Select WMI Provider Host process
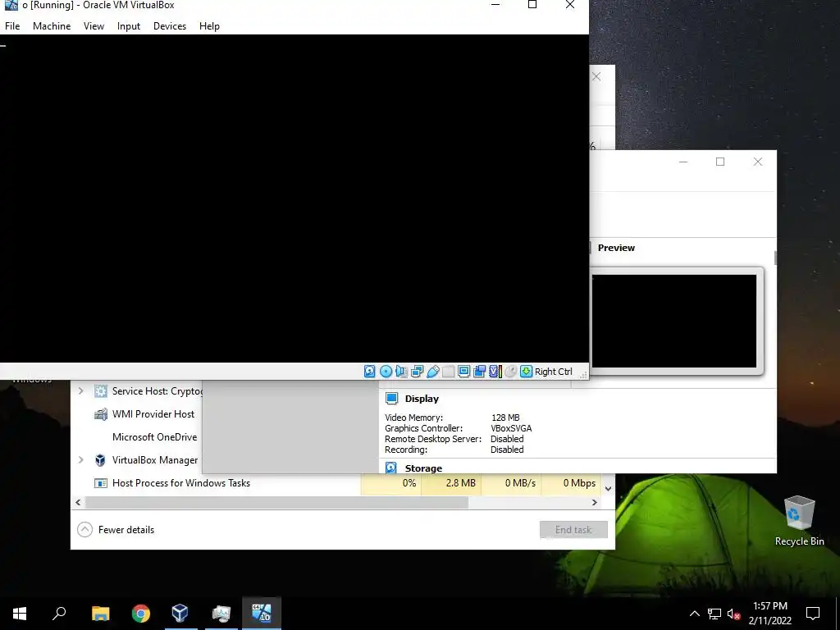Image resolution: width=840 pixels, height=630 pixels. tap(153, 414)
